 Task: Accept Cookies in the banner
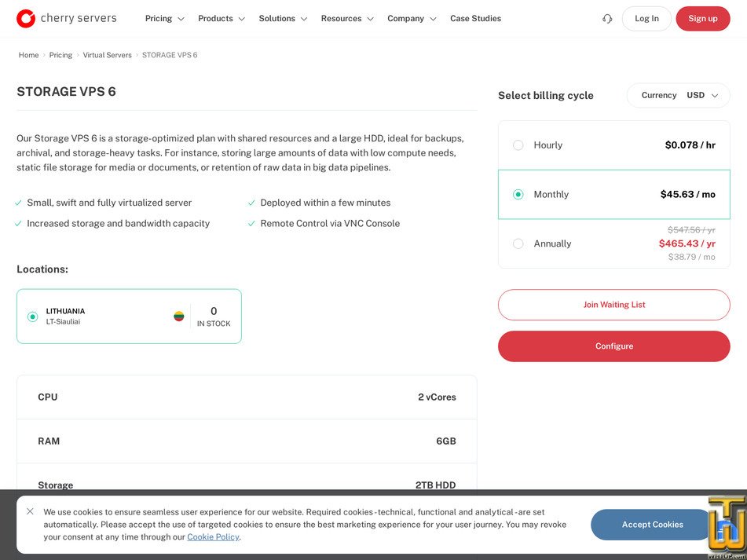click(652, 525)
